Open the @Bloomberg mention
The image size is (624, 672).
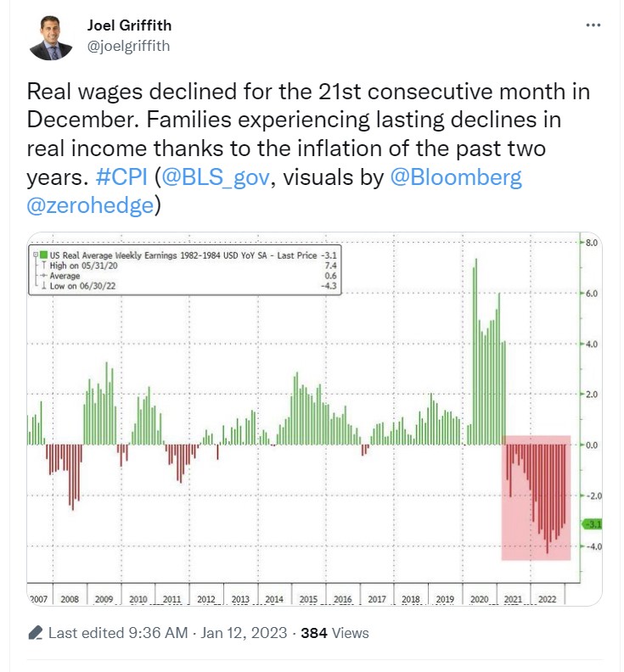click(x=456, y=177)
